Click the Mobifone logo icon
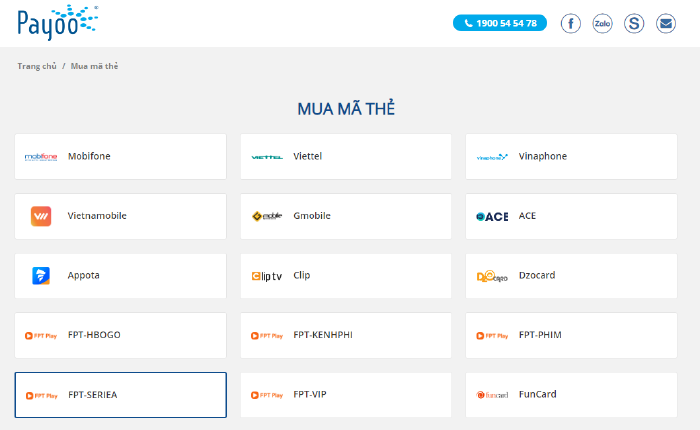This screenshot has height=430, width=700. point(41,157)
